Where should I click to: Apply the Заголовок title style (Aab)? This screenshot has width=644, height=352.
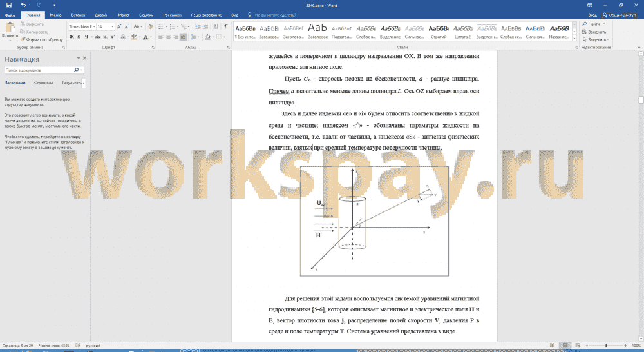pos(318,31)
